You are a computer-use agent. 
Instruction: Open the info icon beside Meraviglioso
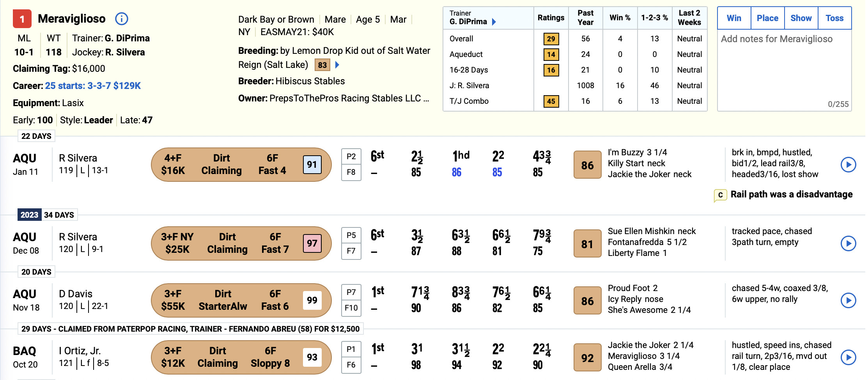(x=122, y=19)
